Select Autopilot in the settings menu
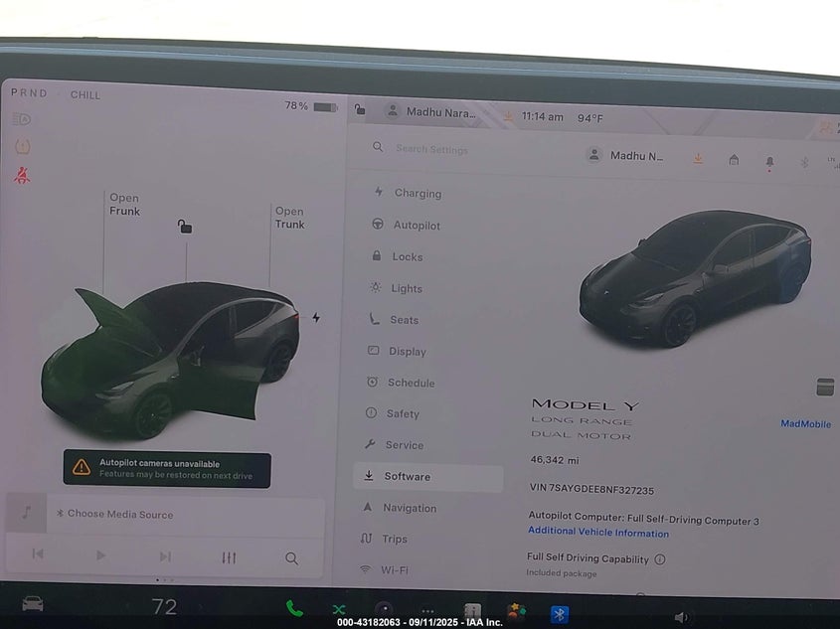Image resolution: width=840 pixels, height=629 pixels. tap(416, 226)
